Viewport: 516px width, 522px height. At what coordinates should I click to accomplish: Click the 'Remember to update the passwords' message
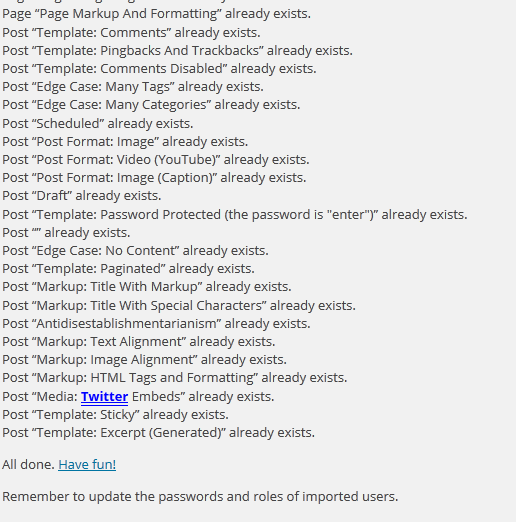pos(200,497)
